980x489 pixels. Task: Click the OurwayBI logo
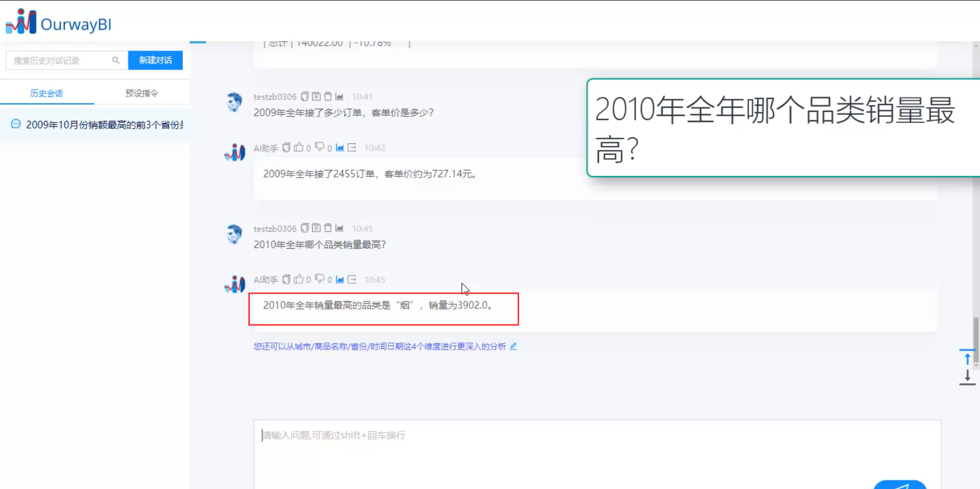[58, 22]
